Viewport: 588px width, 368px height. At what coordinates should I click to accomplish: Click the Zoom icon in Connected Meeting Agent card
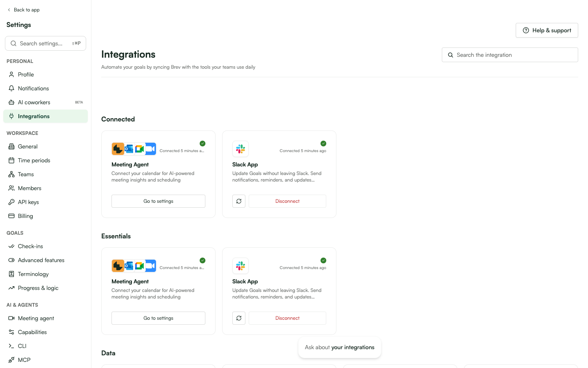[x=151, y=149]
